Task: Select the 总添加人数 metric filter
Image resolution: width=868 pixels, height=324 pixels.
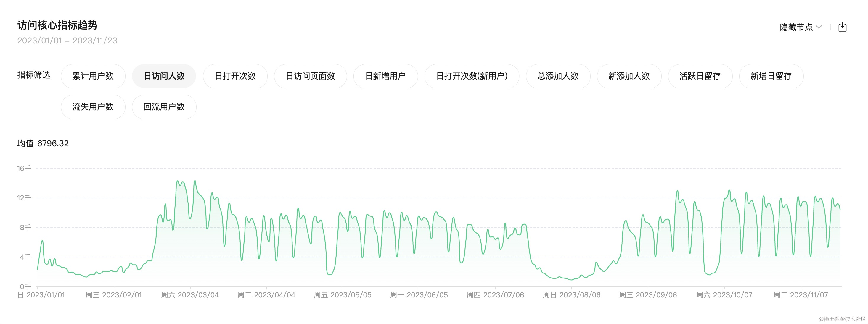Action: click(558, 76)
